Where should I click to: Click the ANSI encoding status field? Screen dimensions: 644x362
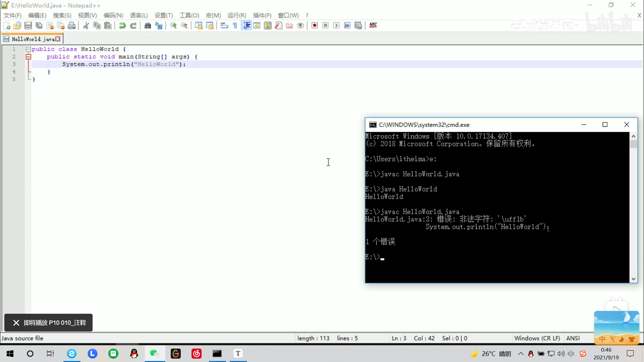pyautogui.click(x=573, y=338)
